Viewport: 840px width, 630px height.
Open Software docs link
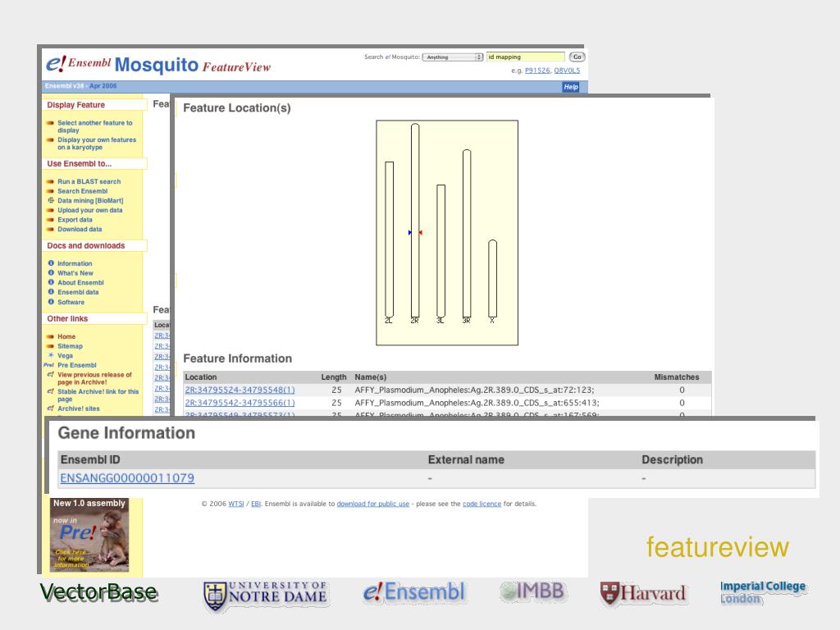click(71, 302)
